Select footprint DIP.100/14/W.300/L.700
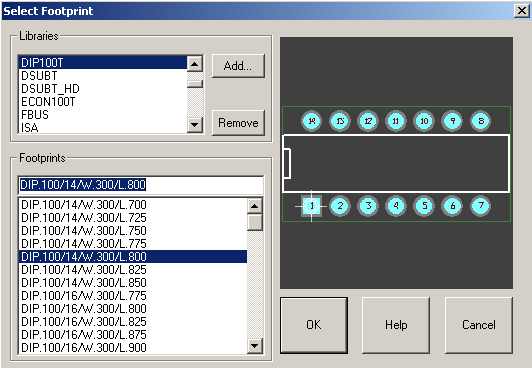Screen dimensions: 532x368 tap(133, 205)
